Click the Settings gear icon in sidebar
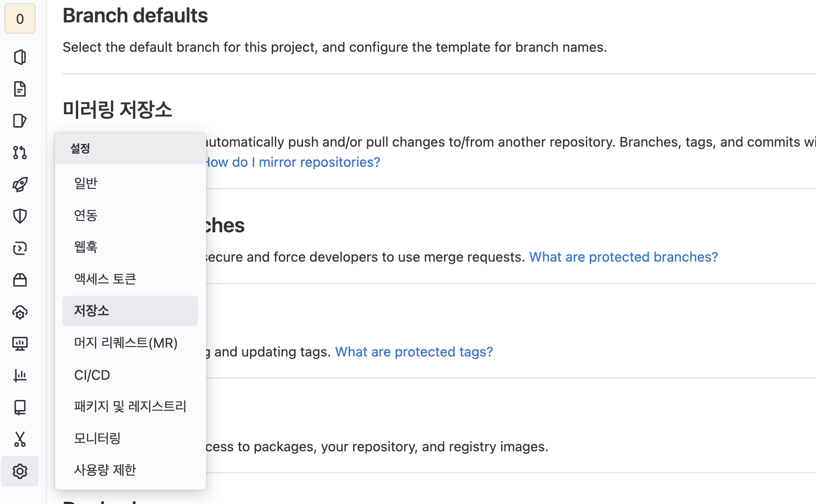The height and width of the screenshot is (504, 816). (20, 471)
